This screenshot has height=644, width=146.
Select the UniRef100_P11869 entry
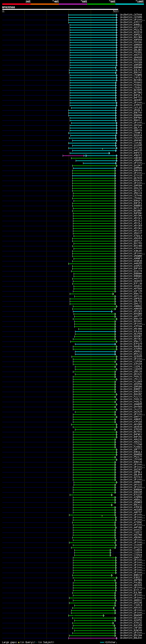pyautogui.click(x=131, y=382)
